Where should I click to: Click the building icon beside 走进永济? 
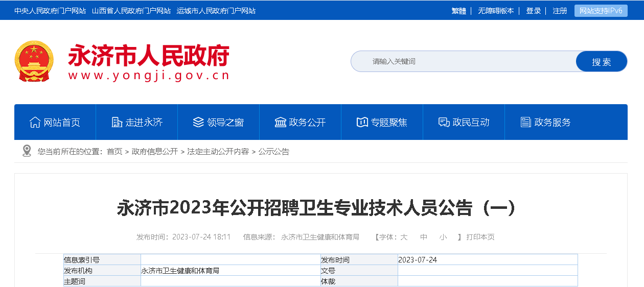click(117, 123)
